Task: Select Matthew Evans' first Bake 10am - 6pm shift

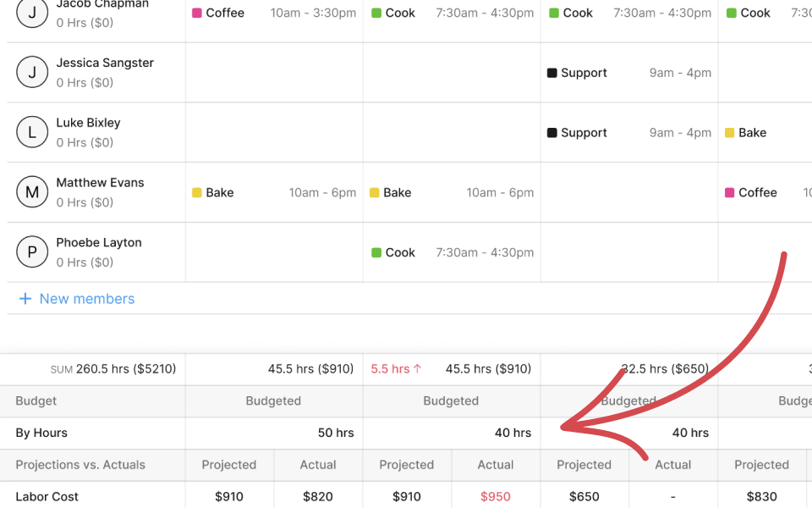Action: [x=274, y=193]
